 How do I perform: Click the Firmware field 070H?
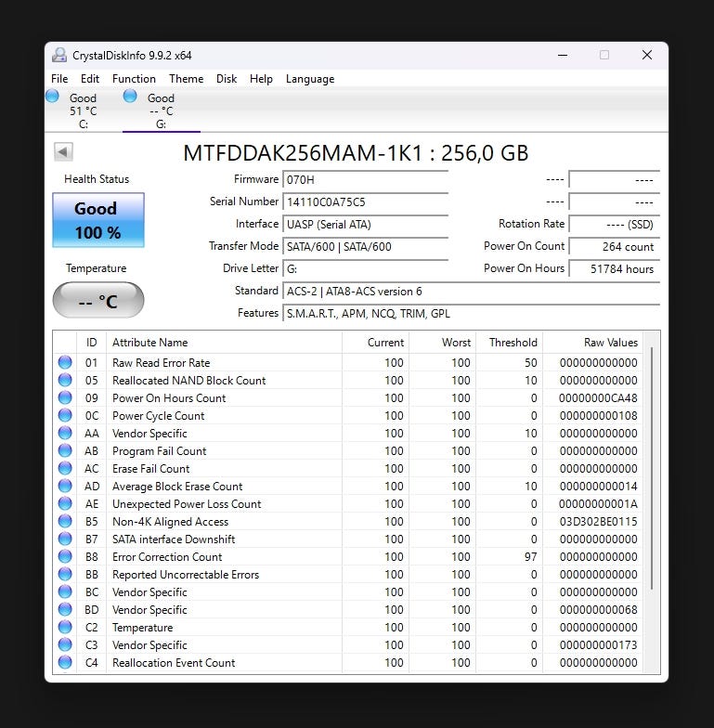point(366,180)
